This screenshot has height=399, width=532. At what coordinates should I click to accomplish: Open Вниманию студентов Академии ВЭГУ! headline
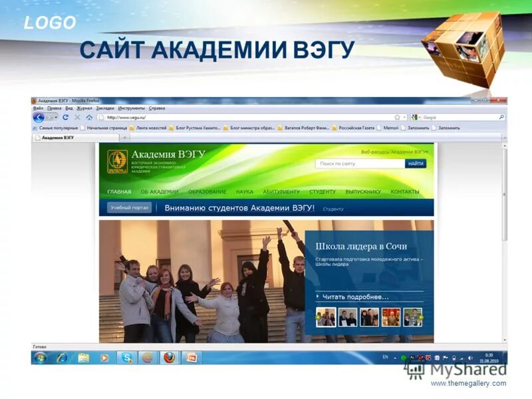(x=239, y=208)
